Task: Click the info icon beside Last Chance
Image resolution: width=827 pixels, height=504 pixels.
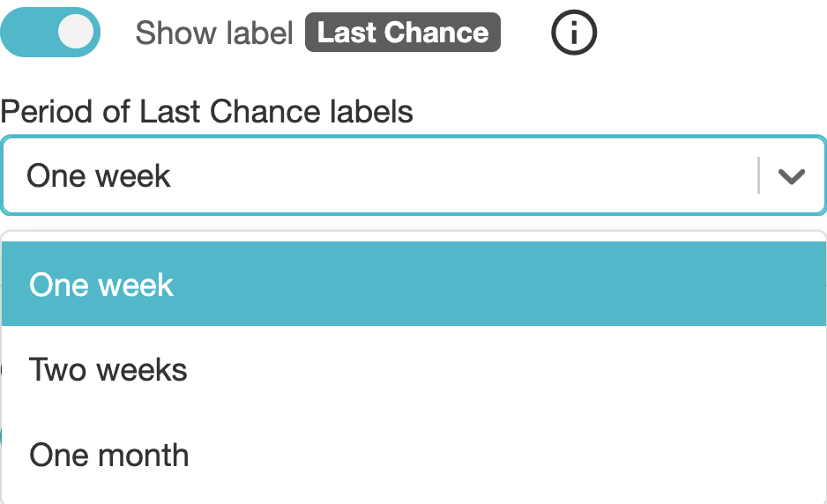Action: click(x=574, y=33)
